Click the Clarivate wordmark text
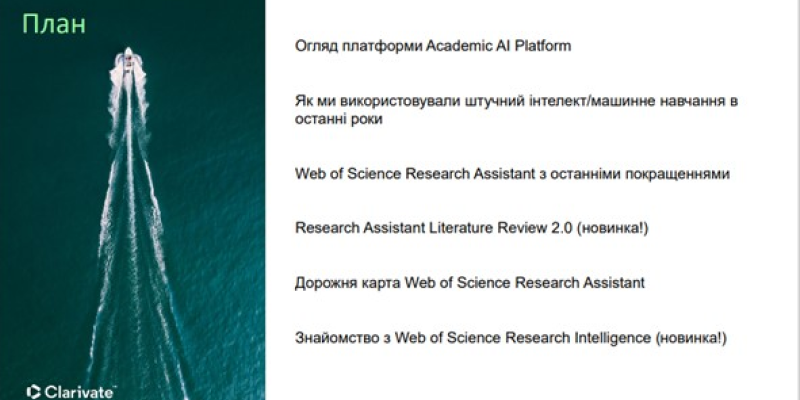The image size is (800, 400). (79, 392)
